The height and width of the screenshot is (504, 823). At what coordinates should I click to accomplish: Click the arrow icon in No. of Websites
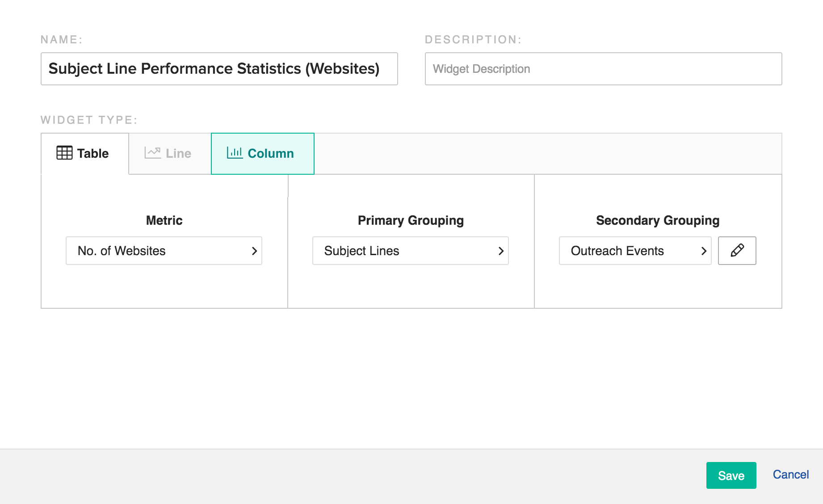(254, 251)
